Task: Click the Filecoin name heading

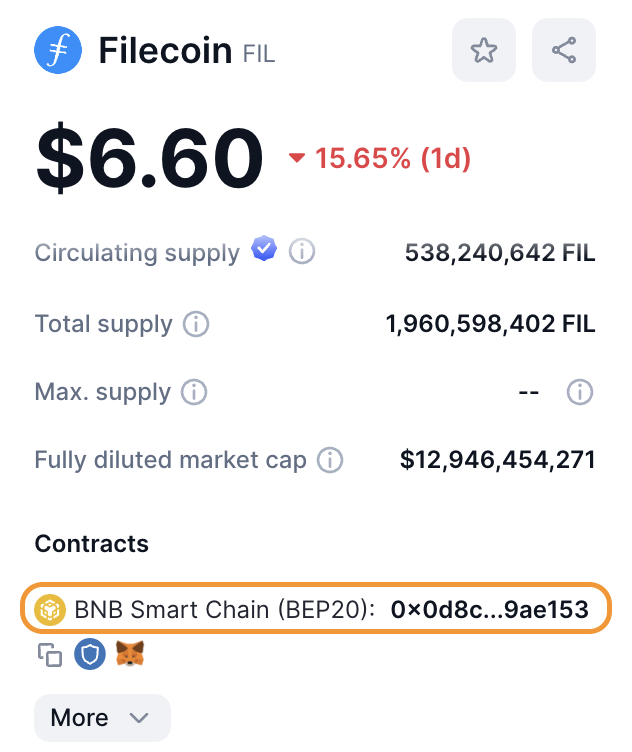Action: pyautogui.click(x=165, y=51)
